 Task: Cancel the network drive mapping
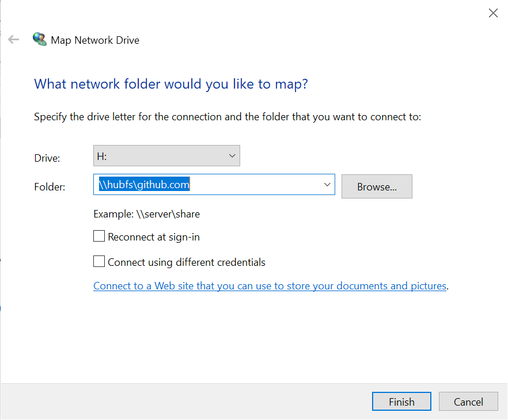click(468, 402)
